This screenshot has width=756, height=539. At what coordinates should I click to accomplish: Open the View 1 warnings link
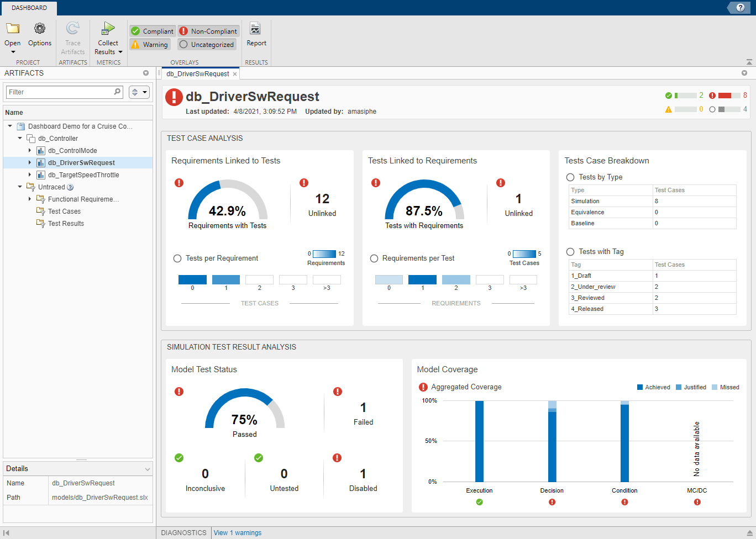click(238, 533)
